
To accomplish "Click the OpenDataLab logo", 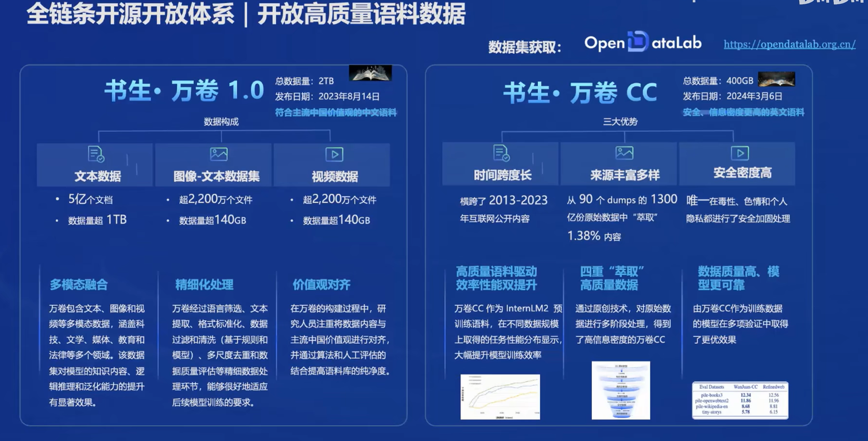I will pos(643,42).
